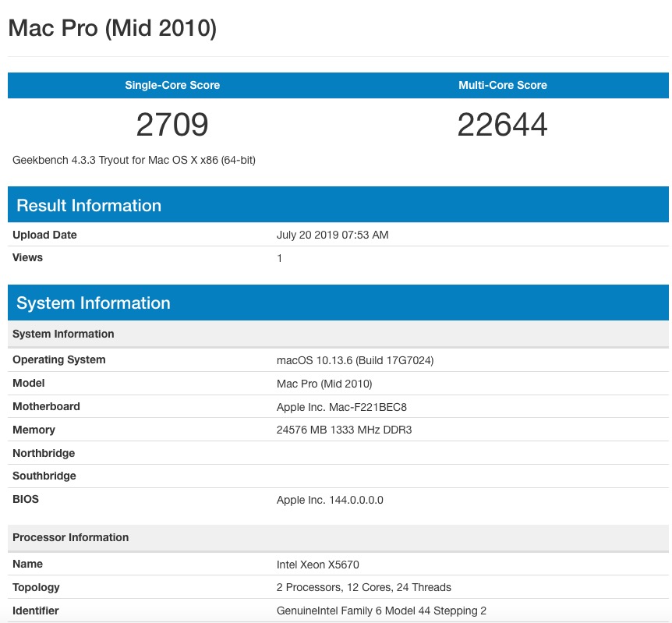The image size is (672, 623).
Task: Click the Single-Core Score header
Action: point(172,85)
